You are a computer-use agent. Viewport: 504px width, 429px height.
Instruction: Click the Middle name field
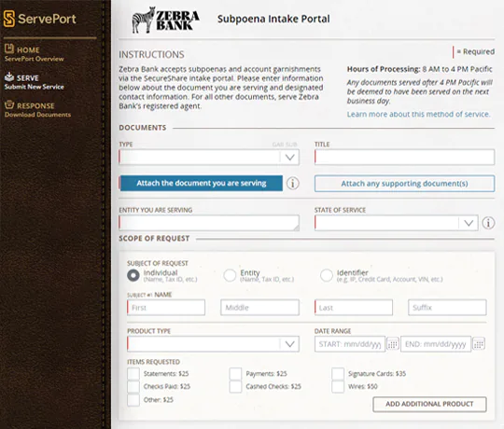259,308
